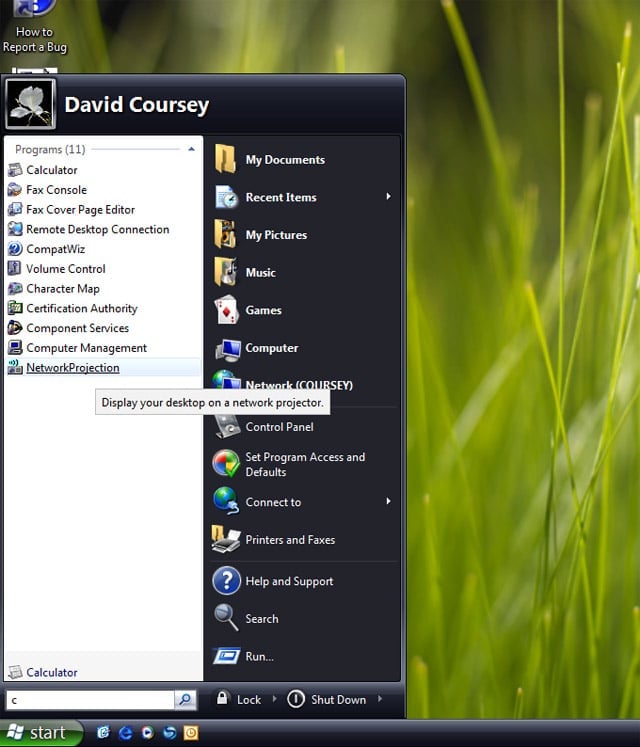This screenshot has width=640, height=747.
Task: Click the Fax Cover Page Editor icon
Action: pyautogui.click(x=15, y=209)
